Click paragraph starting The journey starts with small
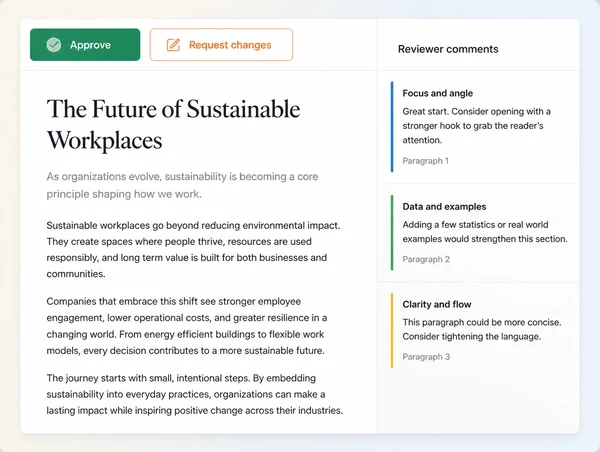The image size is (600, 452). 194,394
